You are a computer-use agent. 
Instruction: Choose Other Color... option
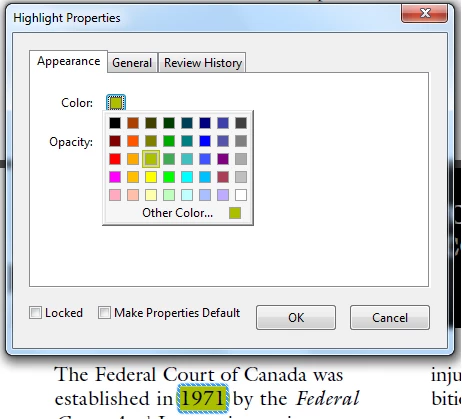(x=177, y=213)
